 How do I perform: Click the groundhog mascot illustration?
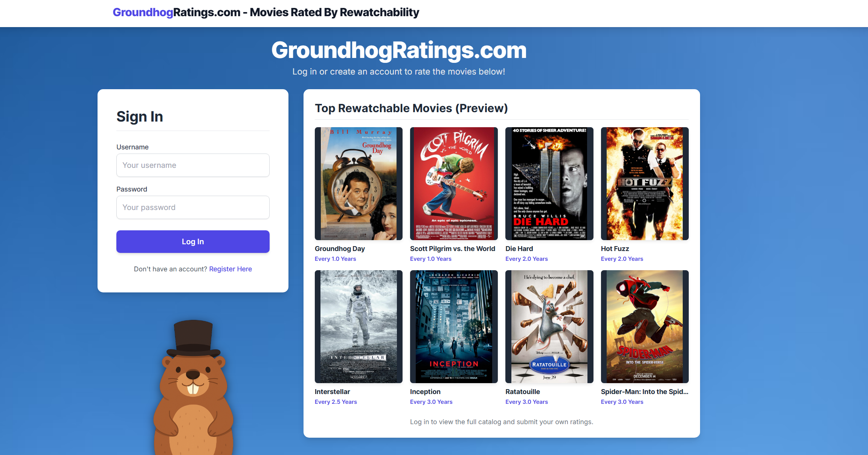coord(193,388)
